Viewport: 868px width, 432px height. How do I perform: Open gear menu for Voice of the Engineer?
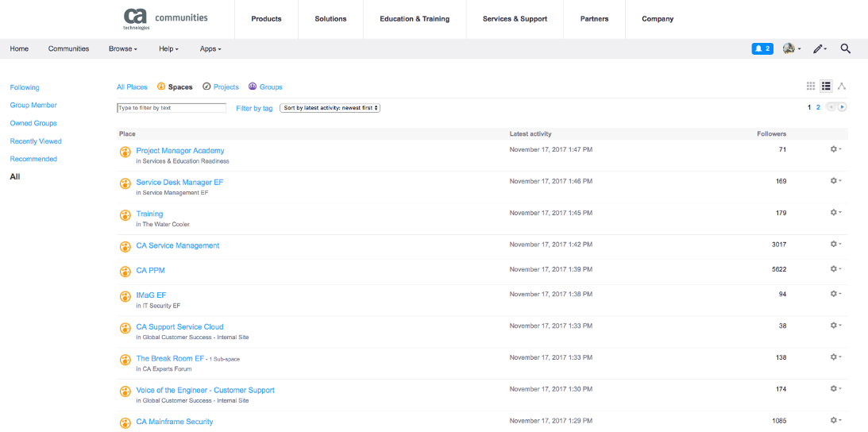[x=836, y=389]
